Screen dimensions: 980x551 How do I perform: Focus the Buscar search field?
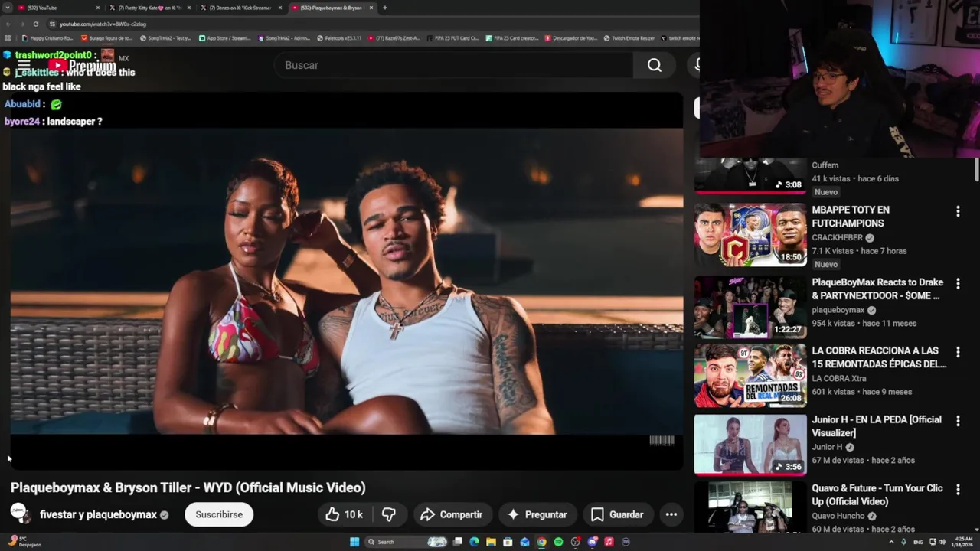tap(453, 65)
